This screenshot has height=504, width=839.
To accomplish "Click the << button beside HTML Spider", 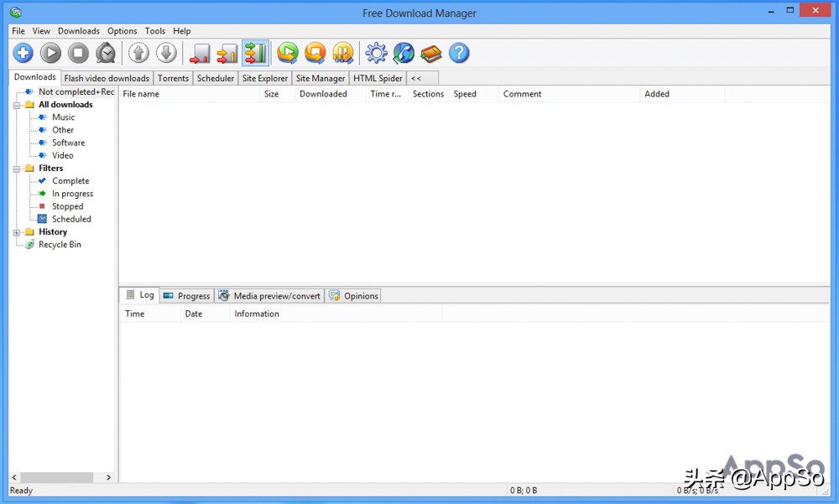I will [x=416, y=78].
